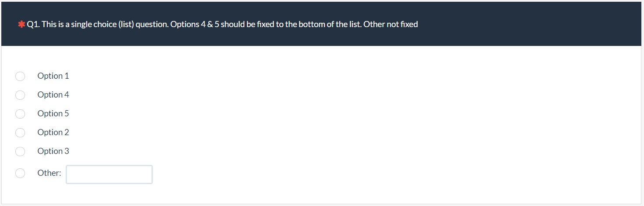Focus the Other text input field

(x=109, y=175)
